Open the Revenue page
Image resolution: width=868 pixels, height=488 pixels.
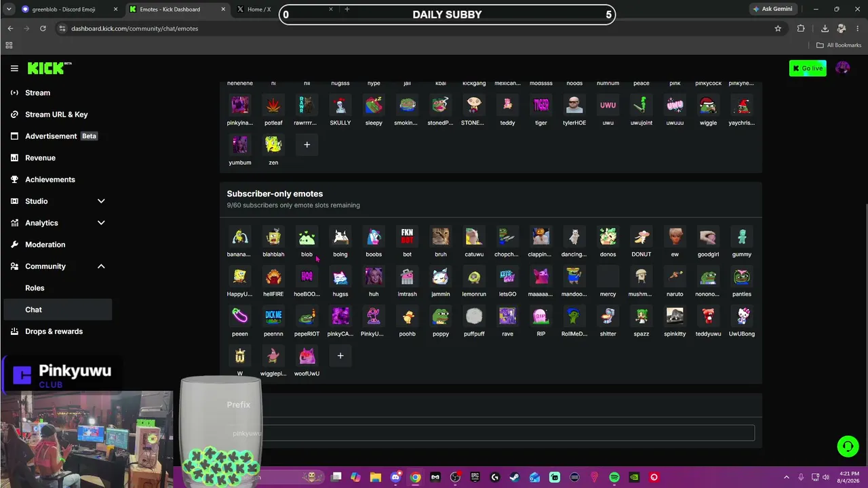click(40, 158)
